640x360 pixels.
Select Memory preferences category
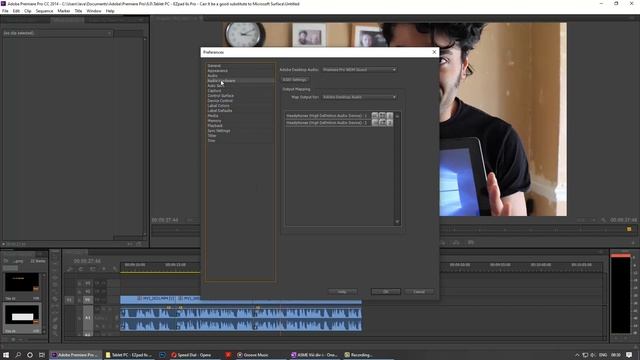[x=214, y=121]
